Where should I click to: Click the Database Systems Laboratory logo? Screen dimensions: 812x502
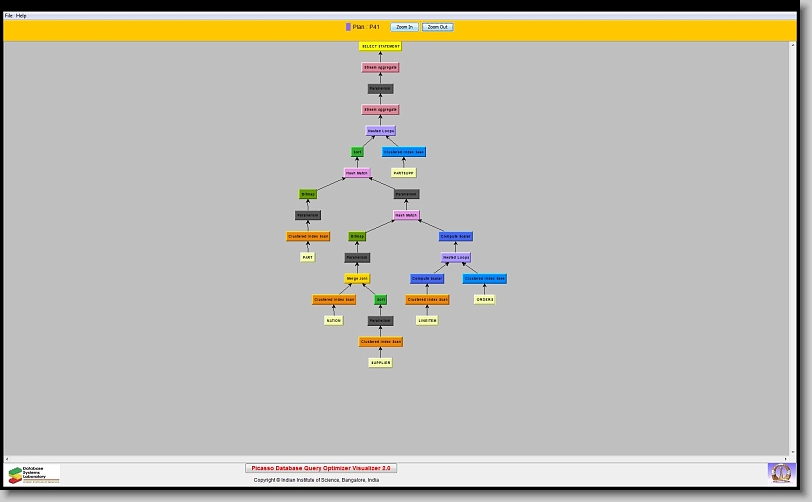[34, 474]
